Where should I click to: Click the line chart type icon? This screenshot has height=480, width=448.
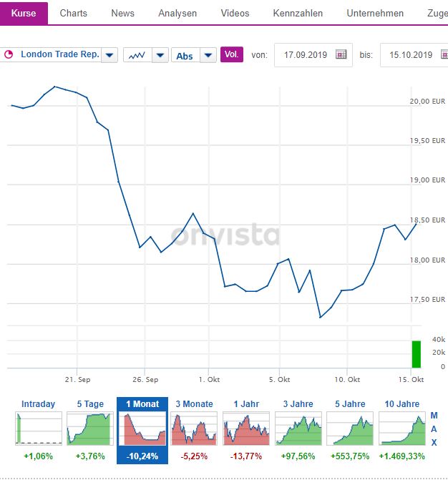[136, 55]
